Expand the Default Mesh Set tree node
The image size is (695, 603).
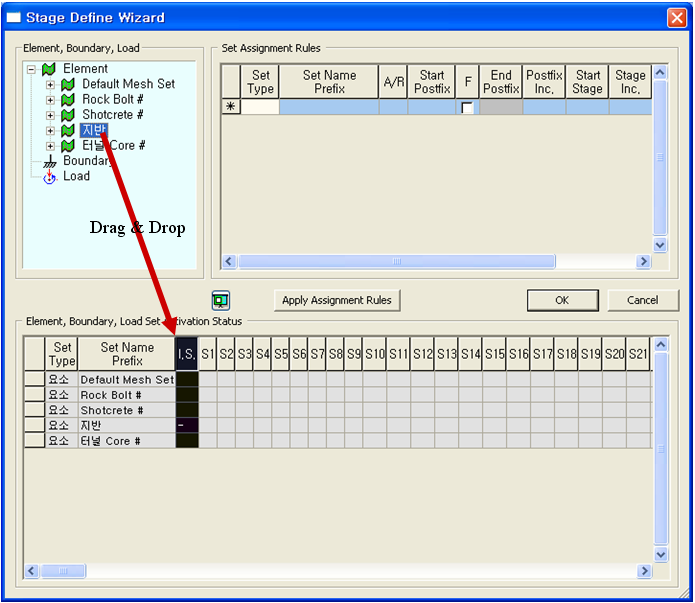click(x=50, y=85)
